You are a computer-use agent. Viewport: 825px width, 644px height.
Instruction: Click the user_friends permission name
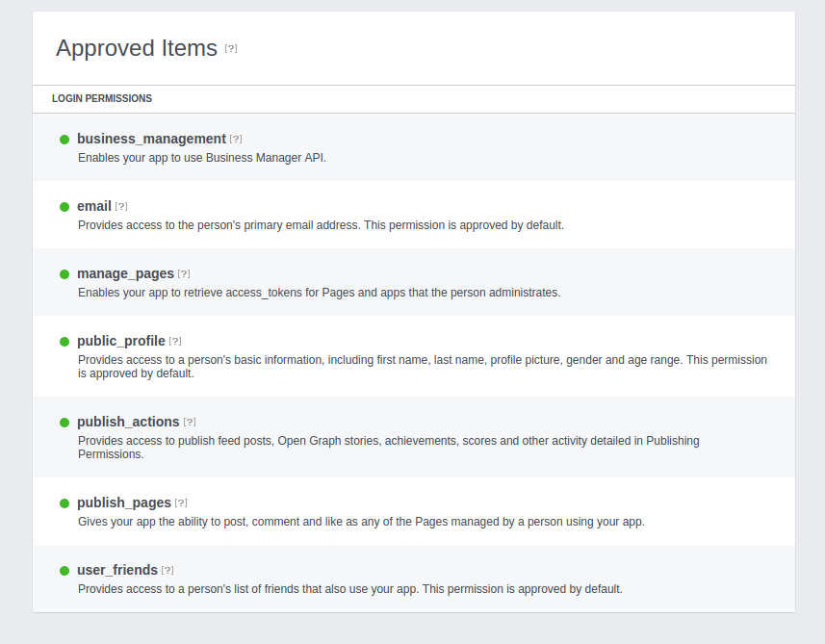[x=117, y=570]
